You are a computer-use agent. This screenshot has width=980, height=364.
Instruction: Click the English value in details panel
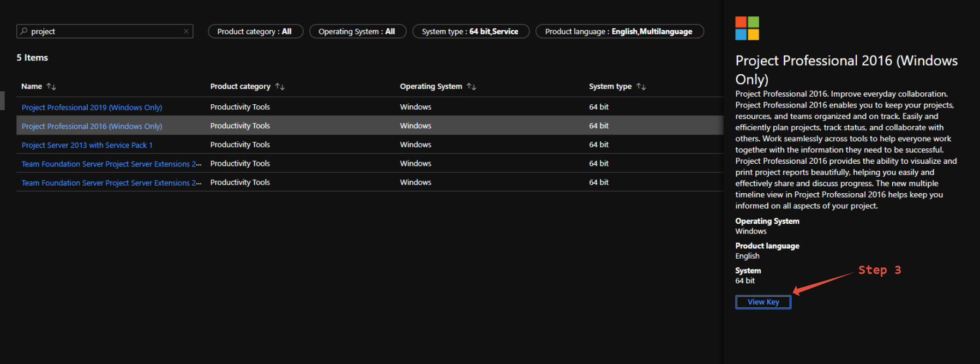click(x=747, y=256)
